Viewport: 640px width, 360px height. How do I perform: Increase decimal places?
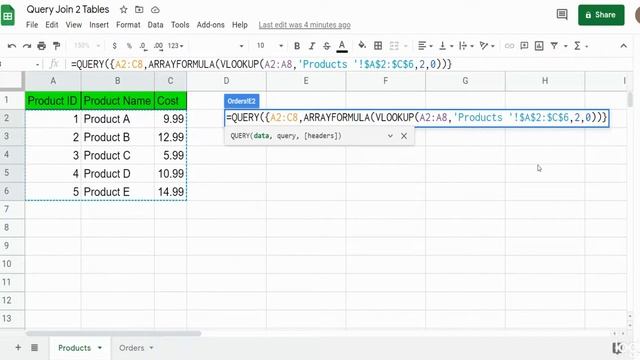(158, 46)
